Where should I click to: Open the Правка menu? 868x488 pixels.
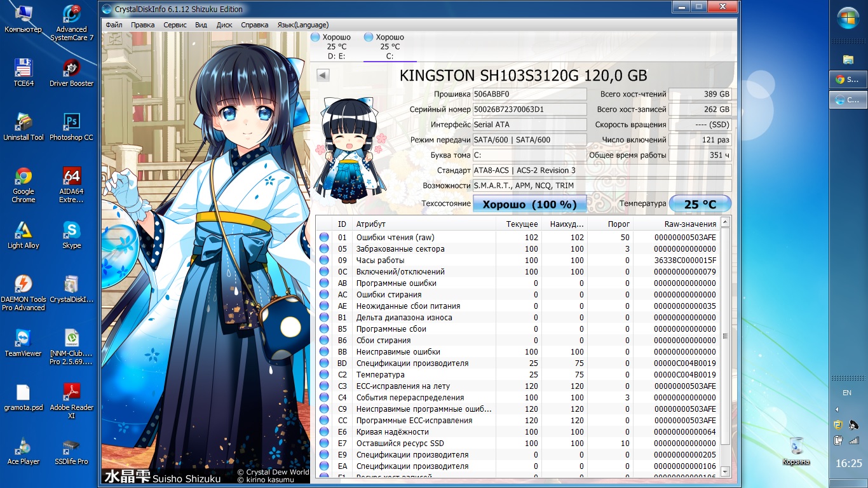tap(143, 25)
